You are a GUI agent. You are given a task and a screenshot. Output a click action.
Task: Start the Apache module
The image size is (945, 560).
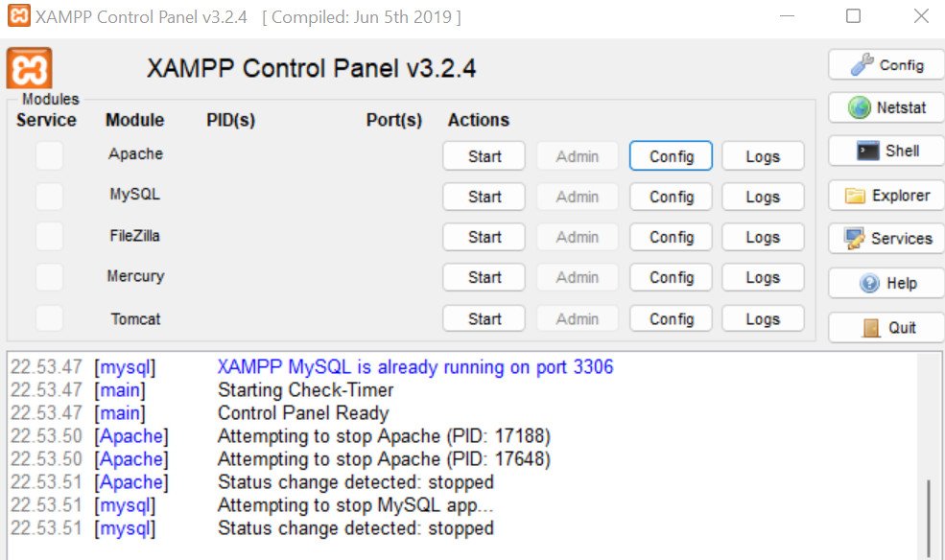click(484, 156)
